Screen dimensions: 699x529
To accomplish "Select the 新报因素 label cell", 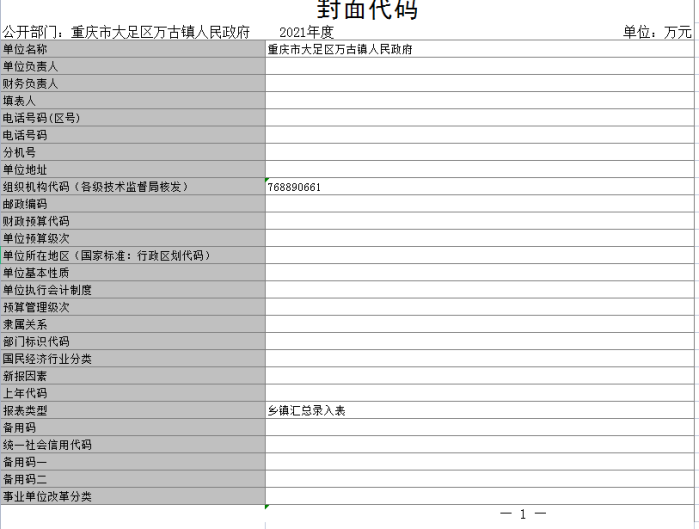I will point(133,377).
